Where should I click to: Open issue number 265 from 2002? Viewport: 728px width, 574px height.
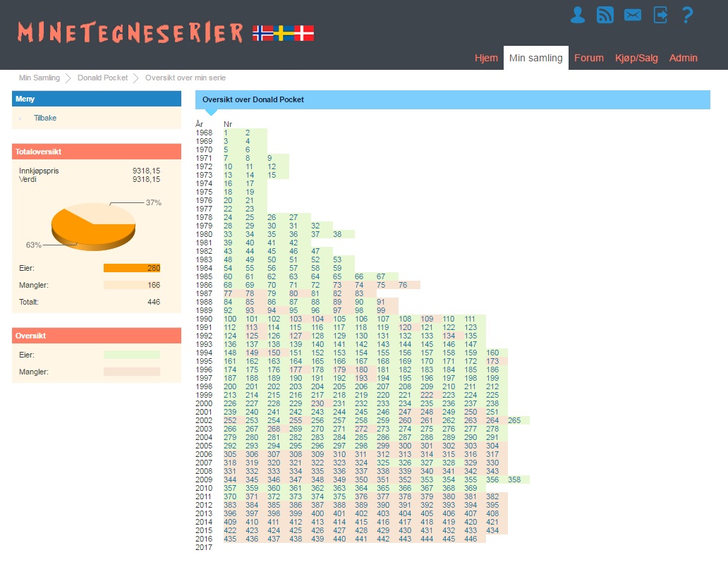tap(514, 420)
